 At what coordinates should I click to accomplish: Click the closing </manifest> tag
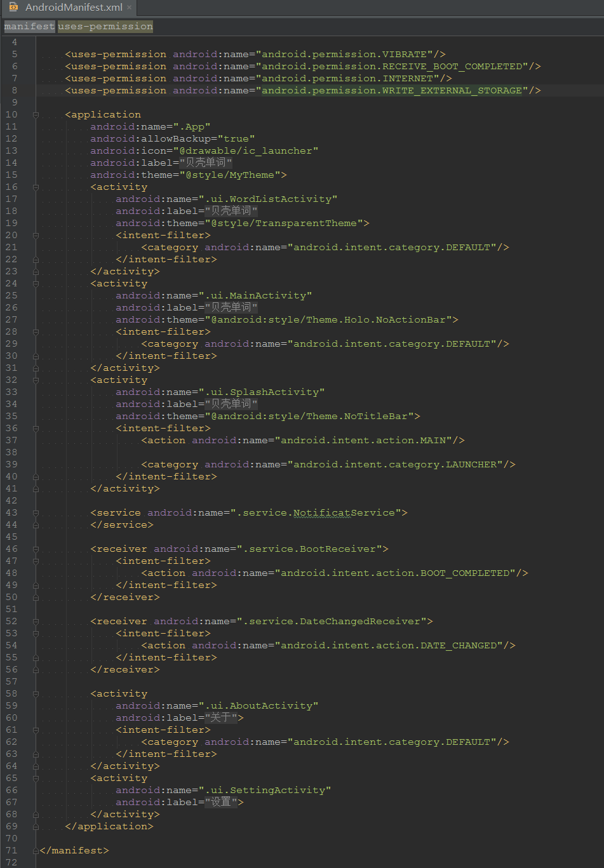click(x=74, y=851)
